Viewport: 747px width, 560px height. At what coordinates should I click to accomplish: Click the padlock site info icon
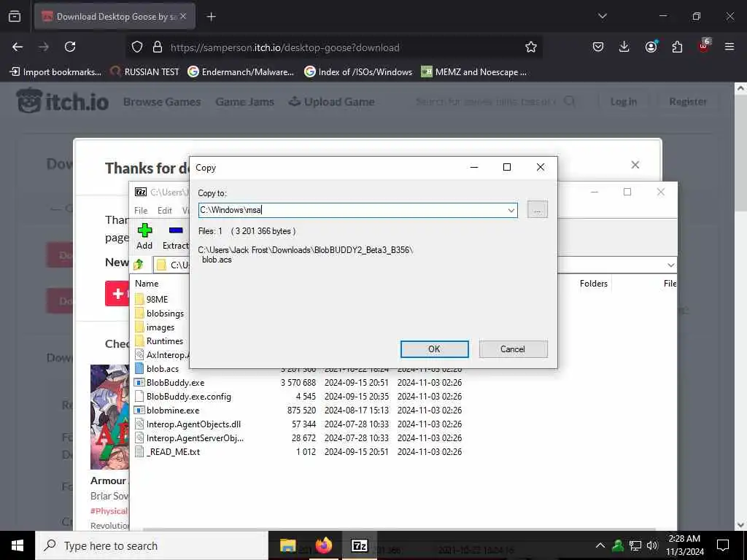tap(158, 47)
